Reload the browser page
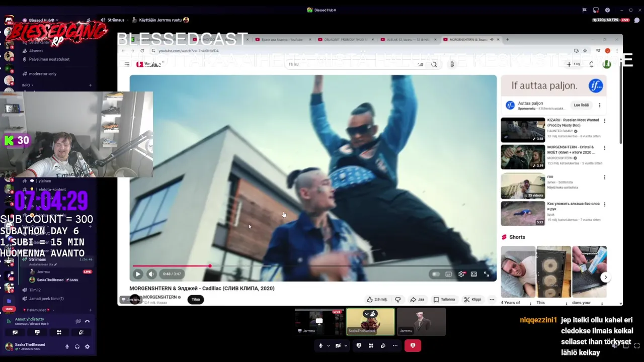This screenshot has height=362, width=644. (142, 51)
